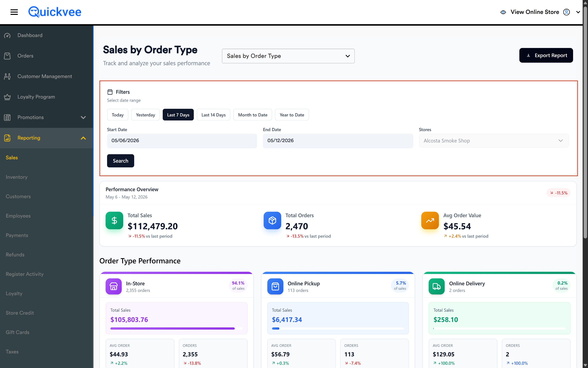Click the Dashboard gauge icon
Image resolution: width=588 pixels, height=368 pixels.
[x=7, y=35]
